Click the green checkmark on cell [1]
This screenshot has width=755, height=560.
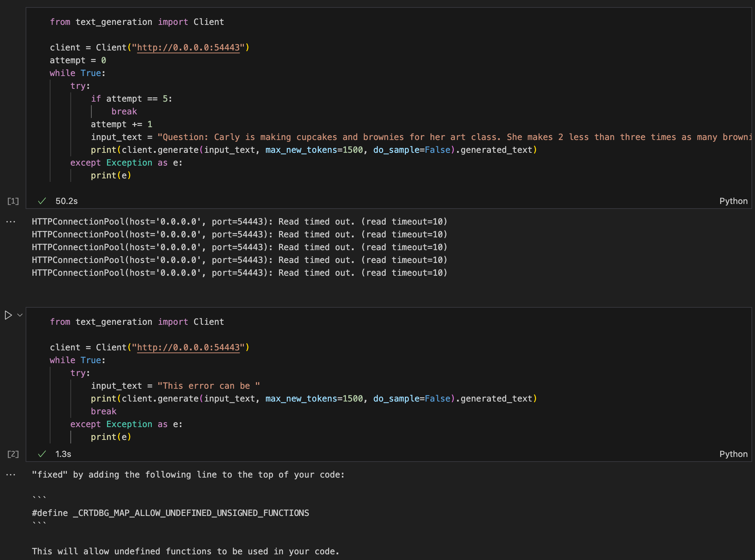pyautogui.click(x=42, y=201)
